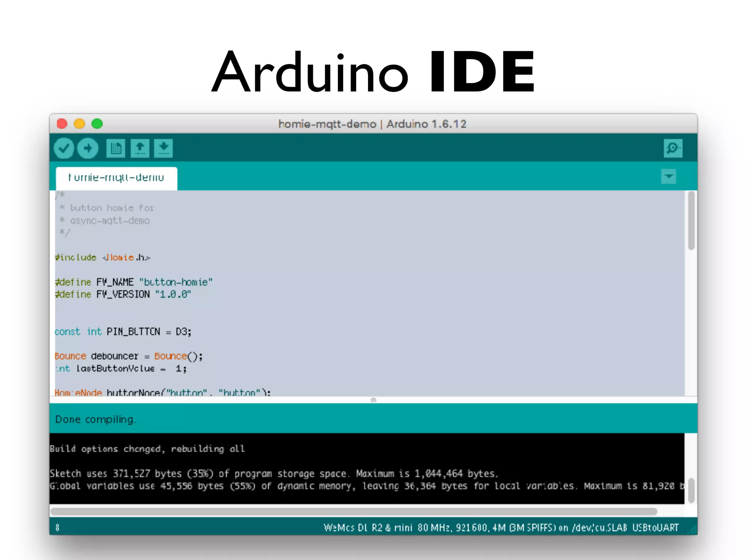
Task: Click the 'Global variables use 45,556 bytes' line
Action: (367, 486)
